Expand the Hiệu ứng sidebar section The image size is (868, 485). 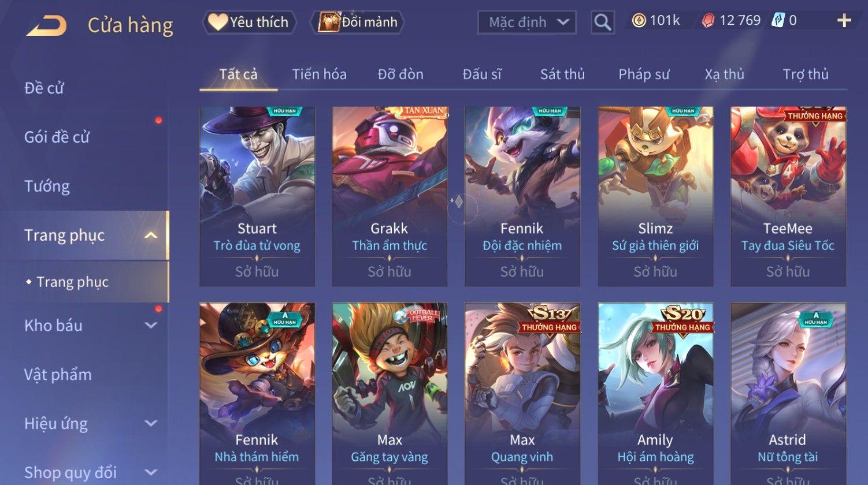point(151,423)
